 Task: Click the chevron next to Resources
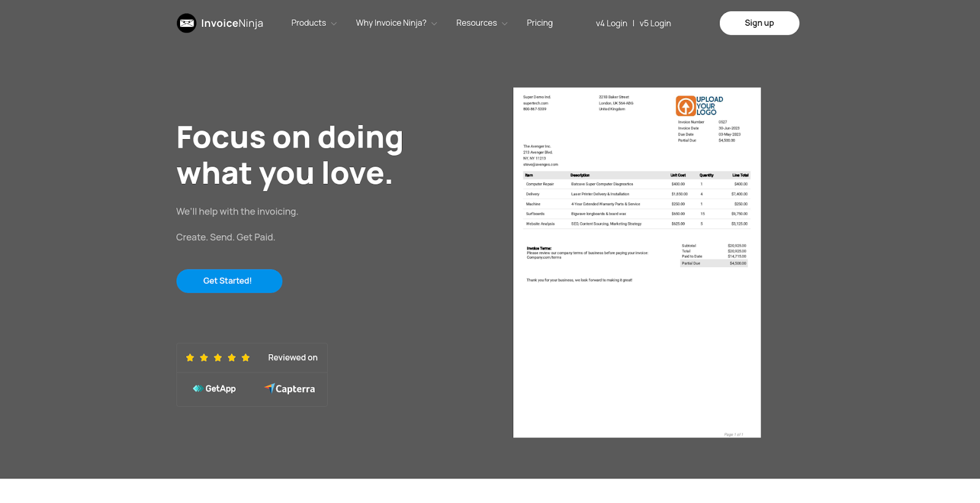click(x=505, y=24)
